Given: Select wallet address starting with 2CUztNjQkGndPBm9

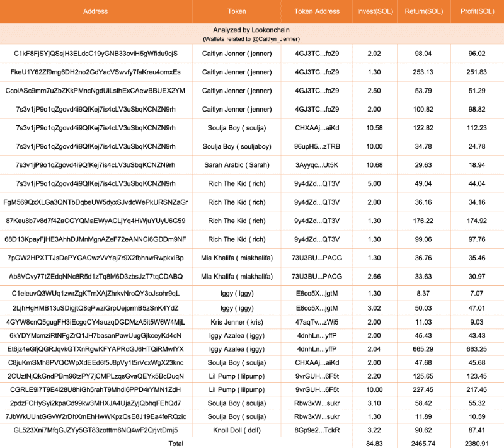Looking at the screenshot, I should pyautogui.click(x=96, y=376).
